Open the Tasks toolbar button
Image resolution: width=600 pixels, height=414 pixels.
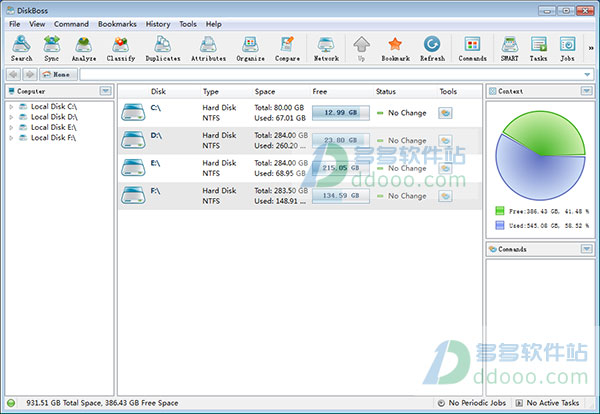538,49
